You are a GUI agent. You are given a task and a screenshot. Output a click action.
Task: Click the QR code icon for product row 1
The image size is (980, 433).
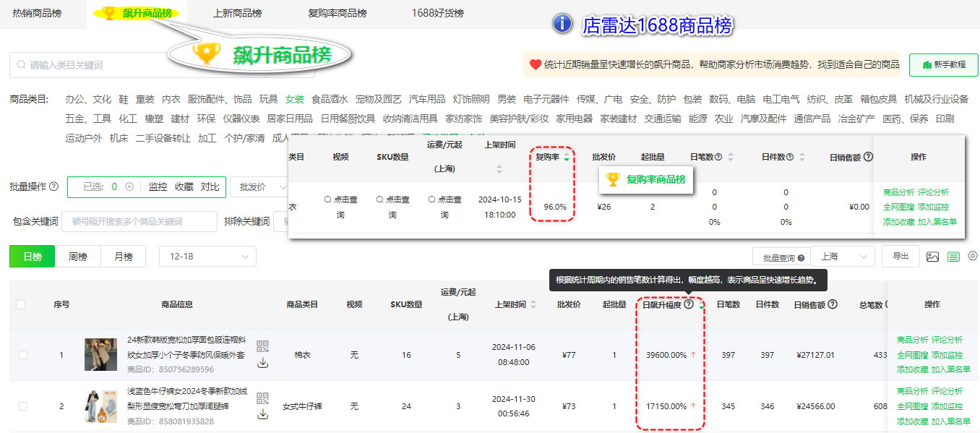(x=263, y=346)
